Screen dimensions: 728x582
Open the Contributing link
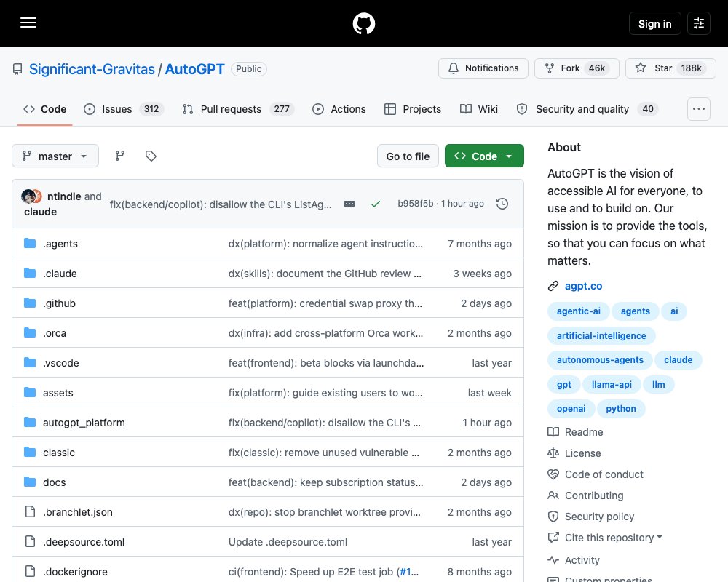tap(585, 495)
